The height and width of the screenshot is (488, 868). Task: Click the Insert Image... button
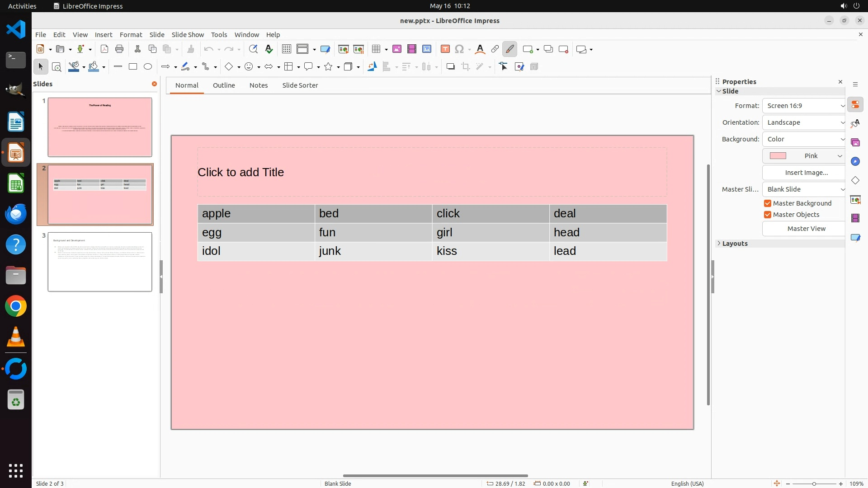(806, 173)
